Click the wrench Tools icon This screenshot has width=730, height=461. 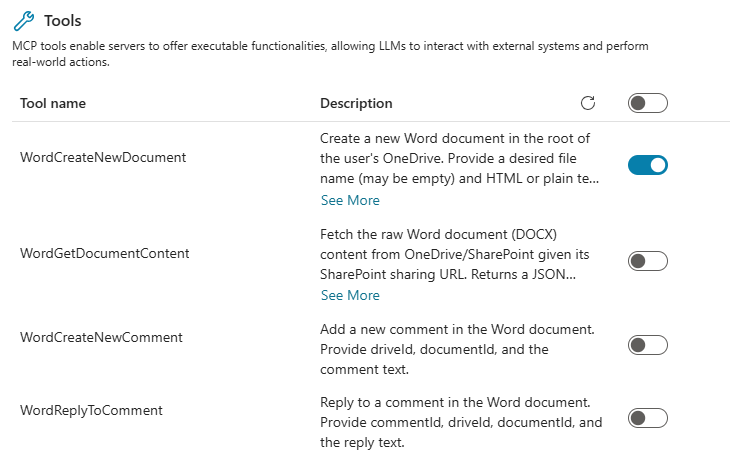tap(24, 20)
